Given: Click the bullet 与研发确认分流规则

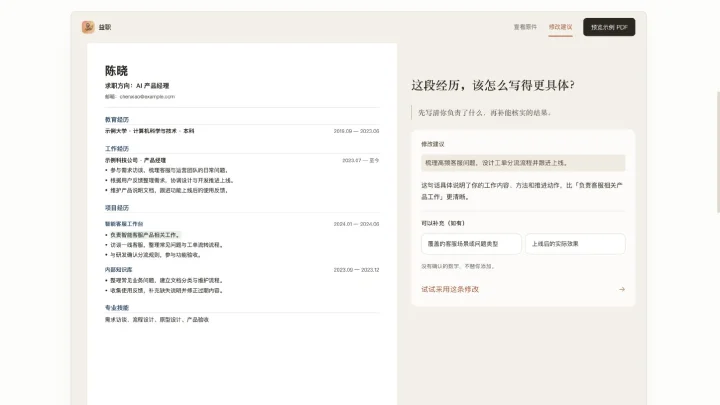Looking at the screenshot, I should (x=156, y=255).
